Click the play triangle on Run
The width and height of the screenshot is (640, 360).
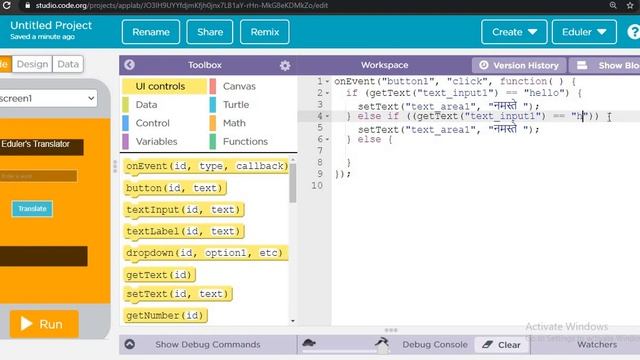26,324
